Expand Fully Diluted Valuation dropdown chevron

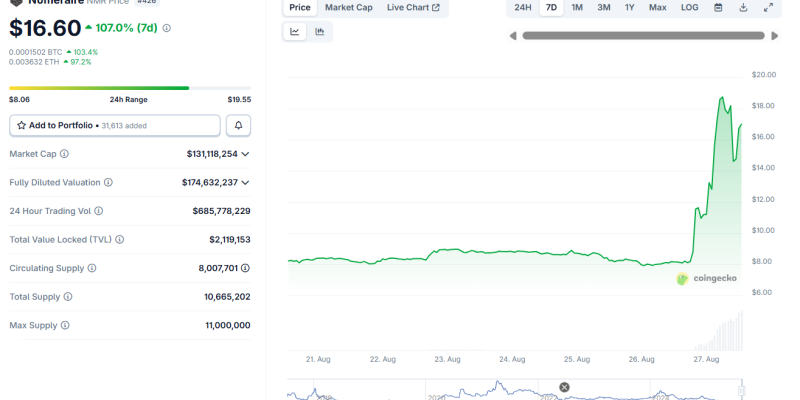click(x=245, y=182)
